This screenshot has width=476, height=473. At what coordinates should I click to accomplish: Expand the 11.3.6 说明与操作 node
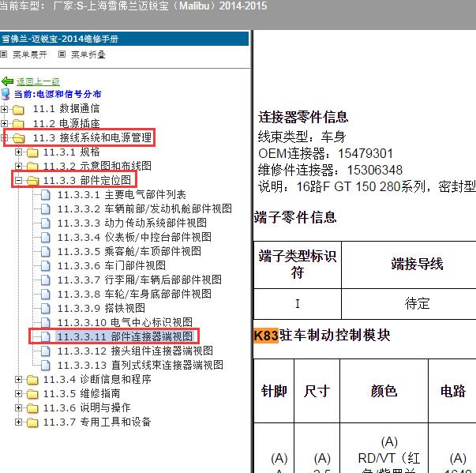pyautogui.click(x=18, y=407)
